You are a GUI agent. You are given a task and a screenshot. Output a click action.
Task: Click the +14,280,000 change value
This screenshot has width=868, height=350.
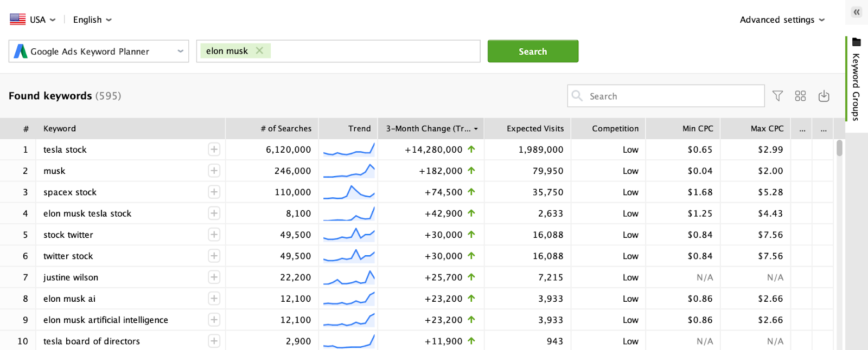tap(433, 150)
